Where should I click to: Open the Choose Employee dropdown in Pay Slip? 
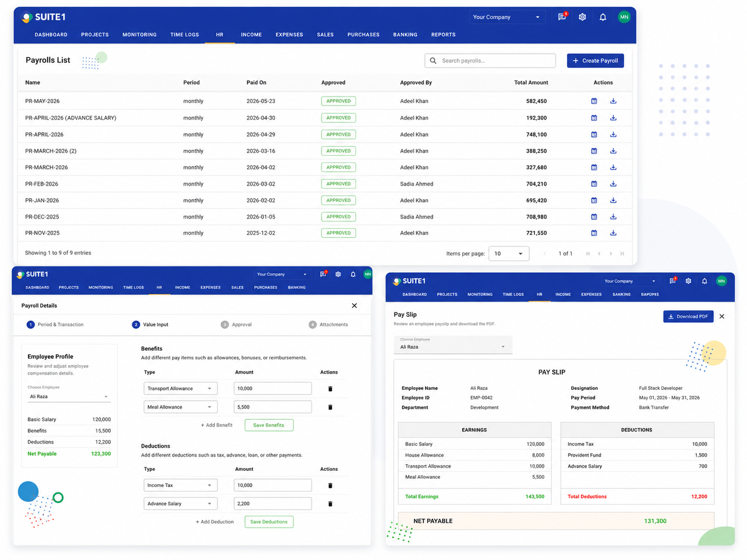(453, 344)
